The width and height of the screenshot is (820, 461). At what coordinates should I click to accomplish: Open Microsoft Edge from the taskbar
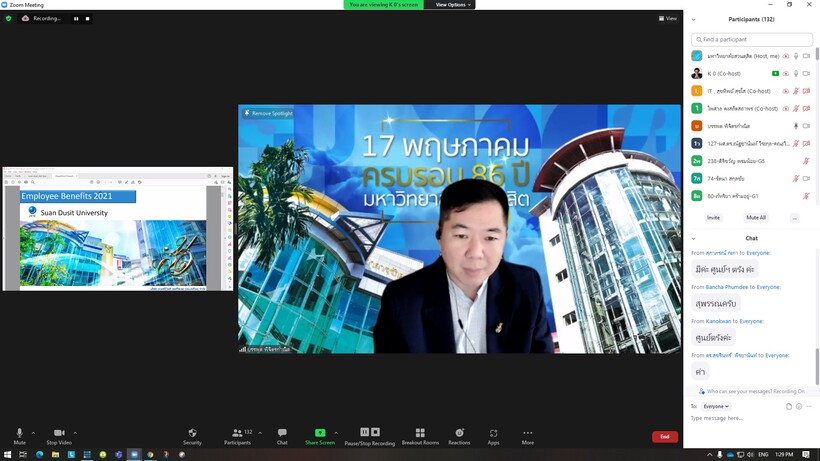tap(39, 455)
